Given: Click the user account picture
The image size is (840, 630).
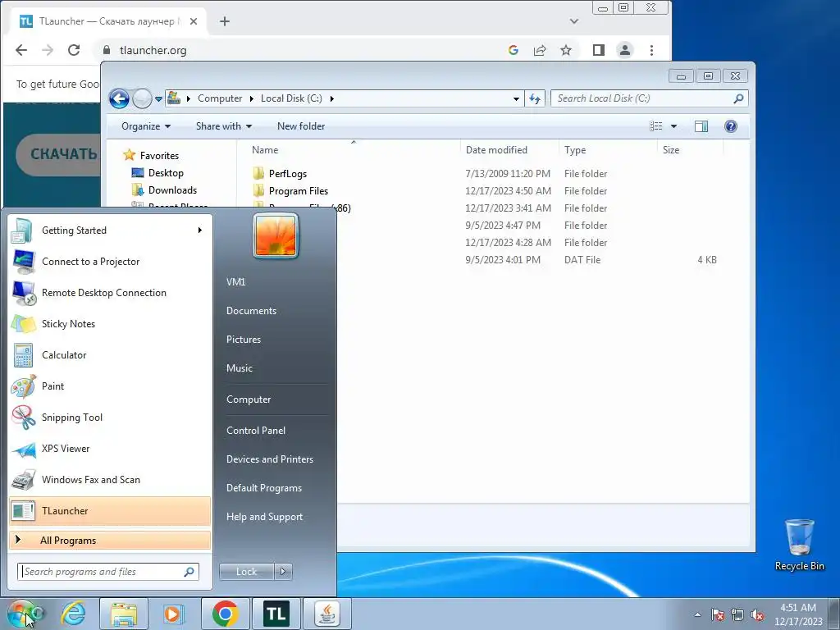Looking at the screenshot, I should [x=276, y=235].
